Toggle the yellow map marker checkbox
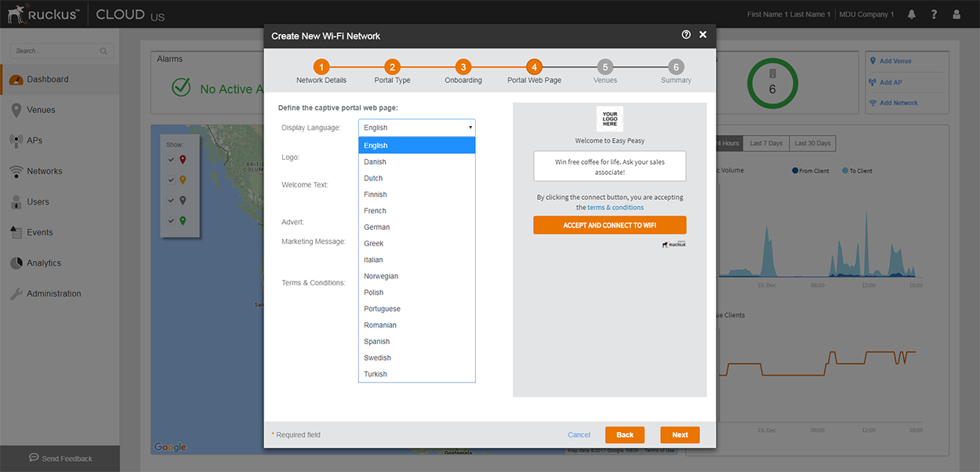The image size is (980, 472). [x=172, y=180]
